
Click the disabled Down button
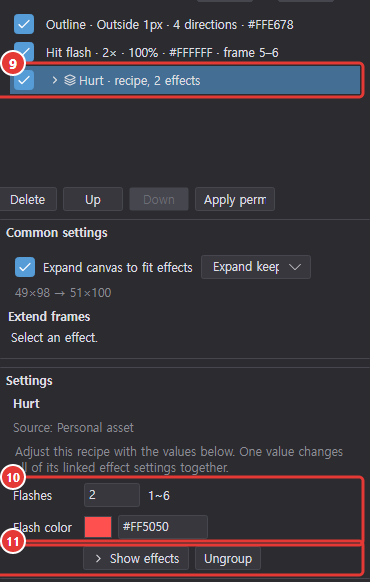click(159, 199)
